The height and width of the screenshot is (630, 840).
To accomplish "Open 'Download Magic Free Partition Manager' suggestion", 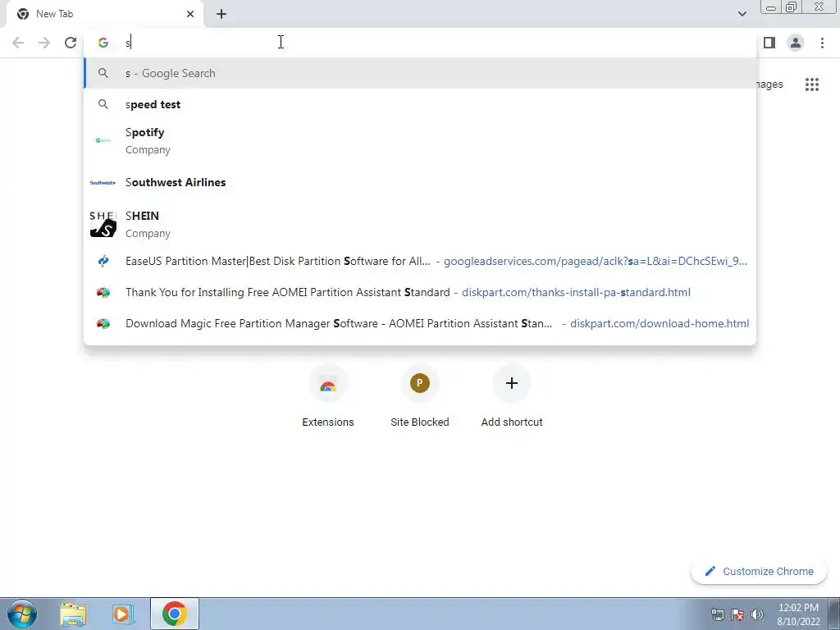I will pos(420,323).
